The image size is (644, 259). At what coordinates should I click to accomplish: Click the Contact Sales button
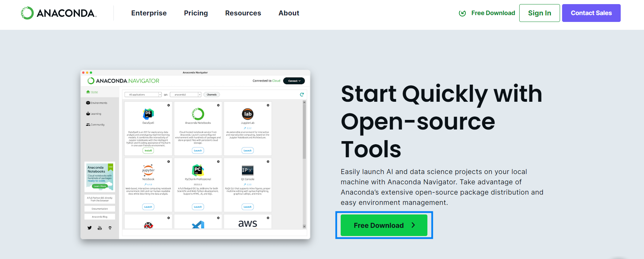[591, 13]
